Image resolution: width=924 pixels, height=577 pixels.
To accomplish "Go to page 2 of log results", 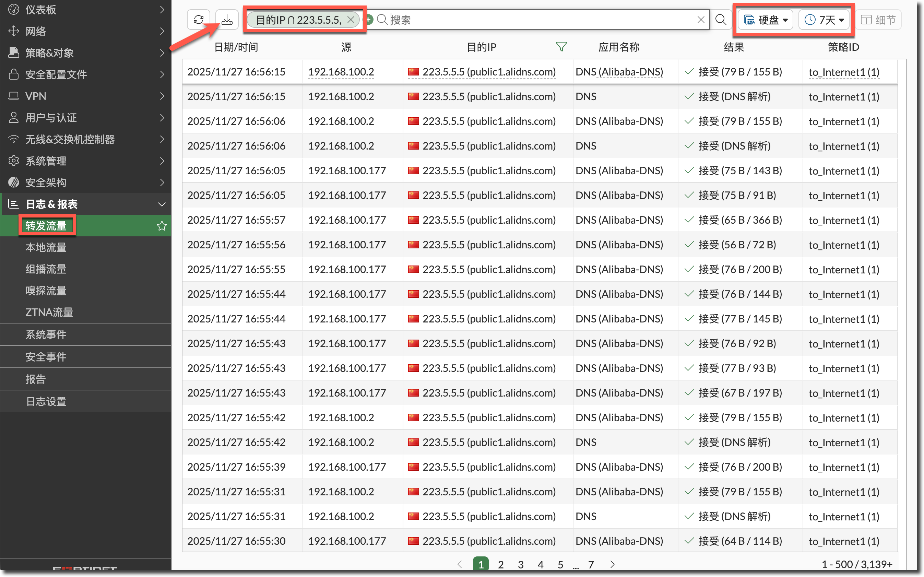I will (x=500, y=564).
